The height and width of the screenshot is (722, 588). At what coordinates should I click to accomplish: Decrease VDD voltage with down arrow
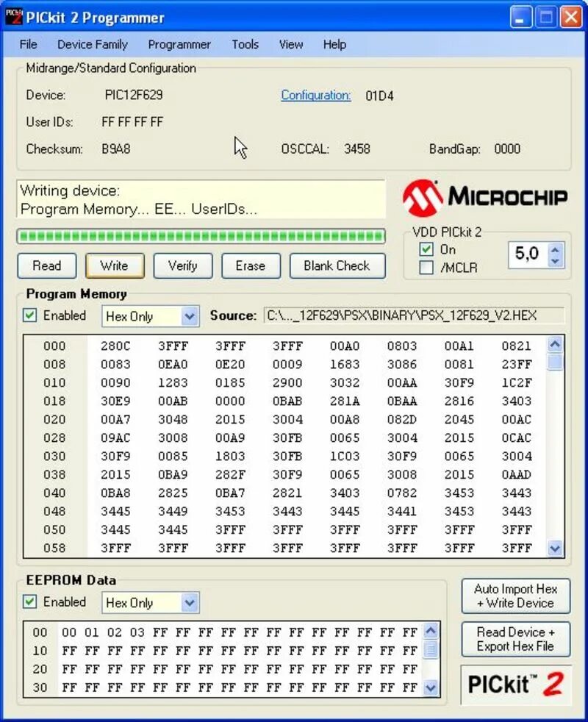point(556,261)
